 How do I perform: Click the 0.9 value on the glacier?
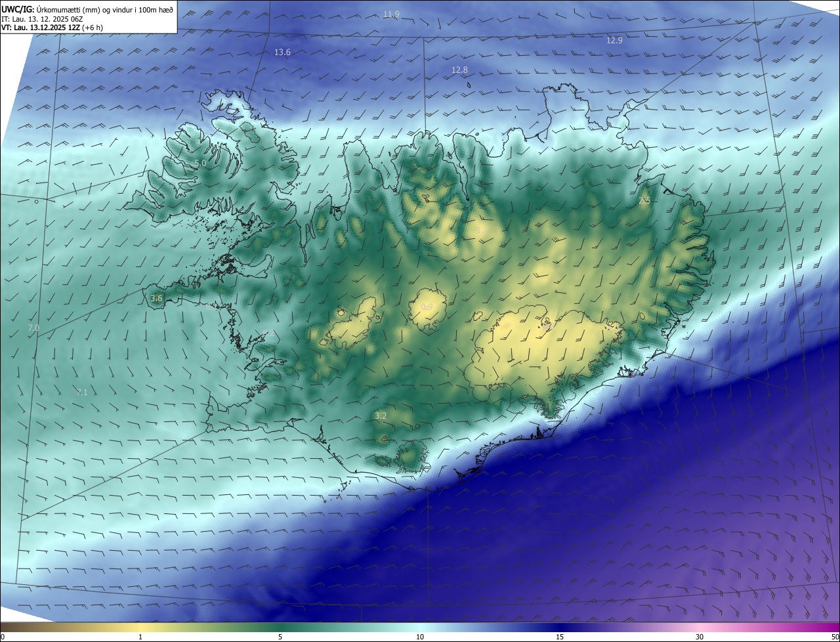pos(427,307)
